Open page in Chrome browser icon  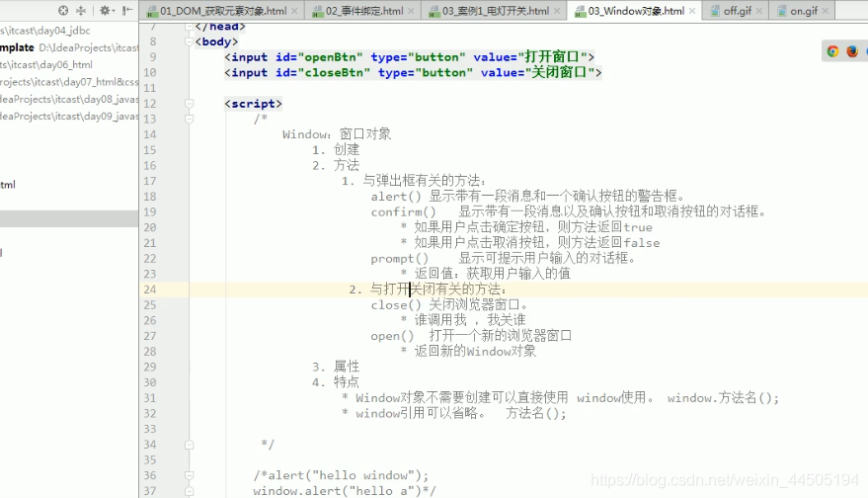point(832,51)
